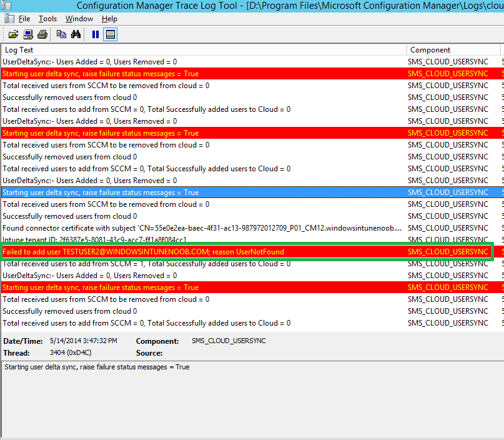Click the Open log file toolbar icon
504x440 pixels.
(x=13, y=34)
